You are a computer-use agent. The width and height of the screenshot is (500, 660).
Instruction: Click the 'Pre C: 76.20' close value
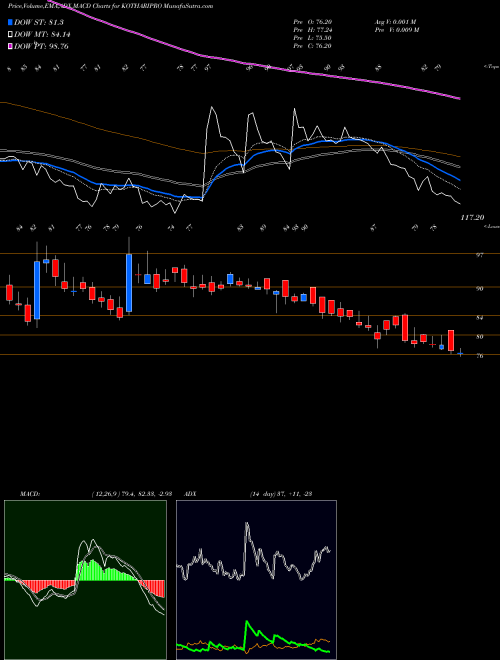pos(312,46)
